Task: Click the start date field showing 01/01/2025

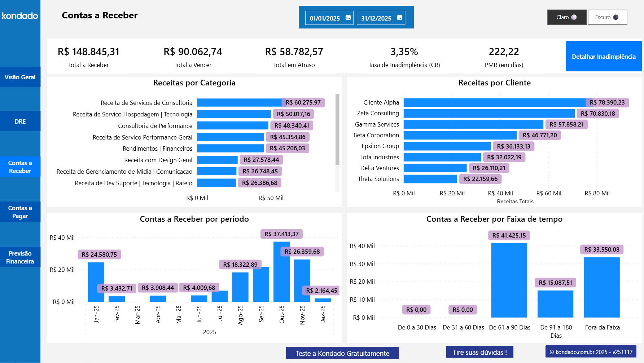Action: (x=325, y=17)
